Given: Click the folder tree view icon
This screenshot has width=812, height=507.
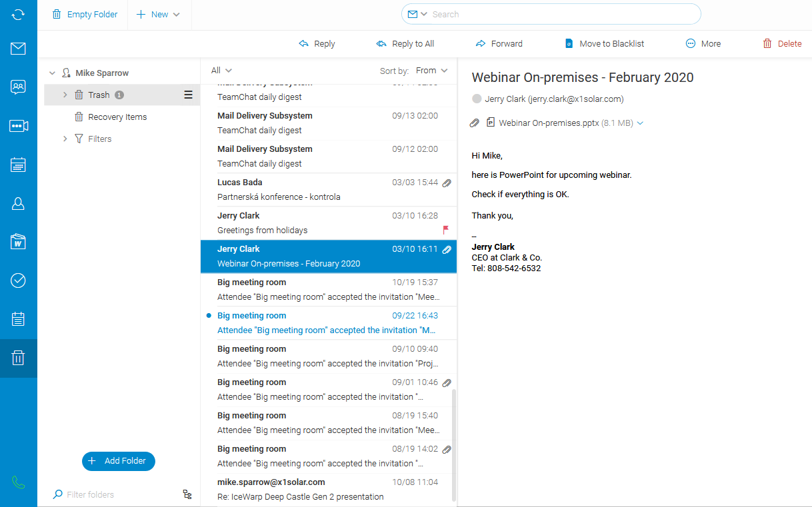Looking at the screenshot, I should (x=187, y=494).
